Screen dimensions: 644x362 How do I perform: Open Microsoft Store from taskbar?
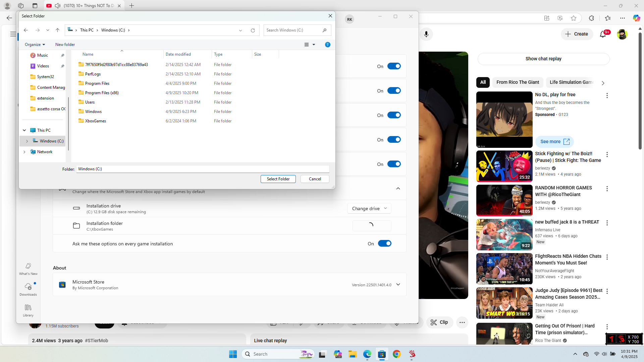pyautogui.click(x=382, y=354)
